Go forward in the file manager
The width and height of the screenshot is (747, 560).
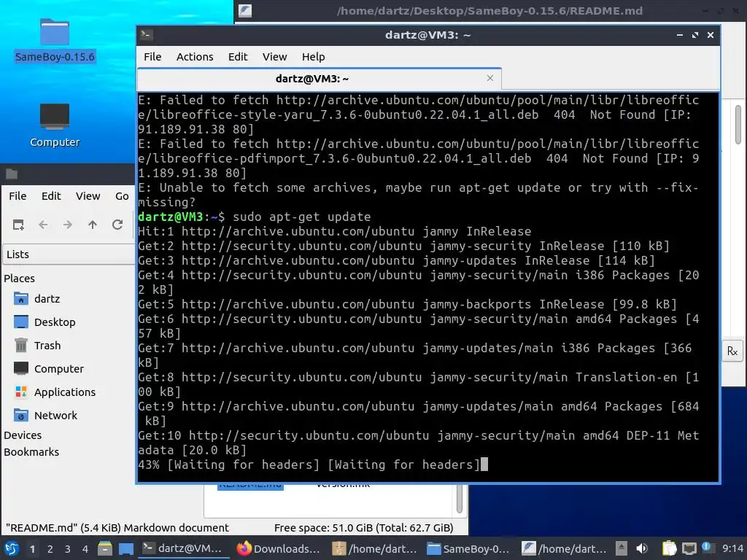pos(68,225)
